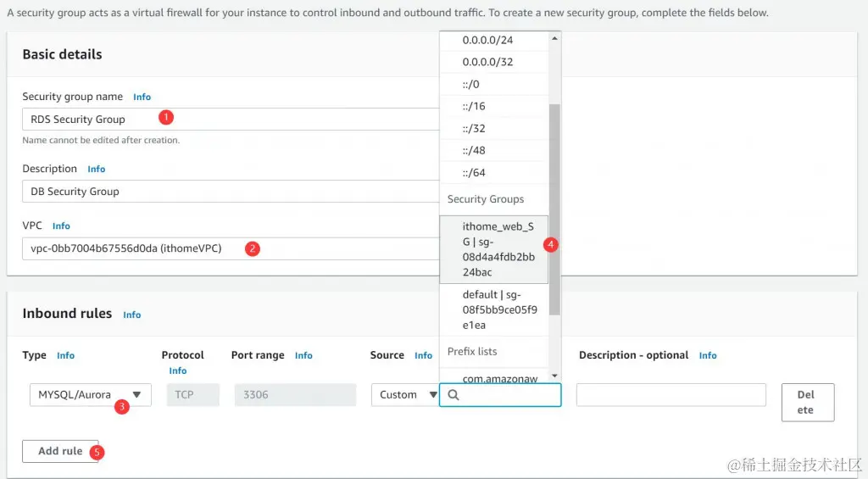This screenshot has height=479, width=868.
Task: Click the disabled TCP protocol field
Action: point(193,395)
